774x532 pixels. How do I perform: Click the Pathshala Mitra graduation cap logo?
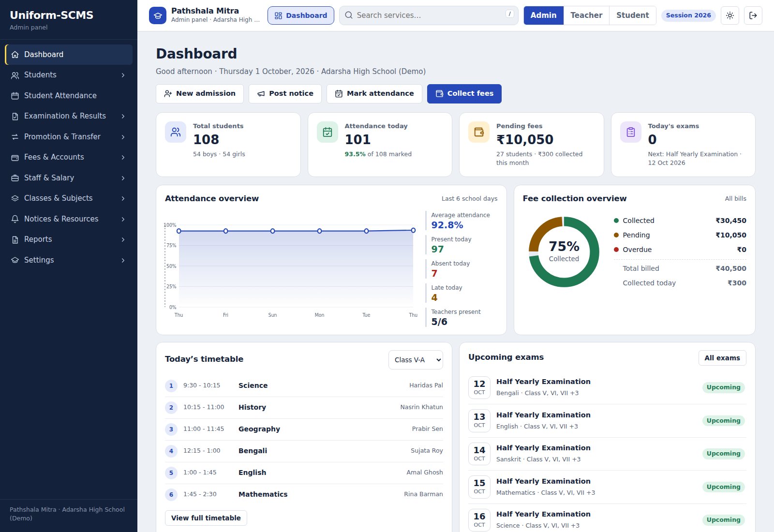click(158, 15)
